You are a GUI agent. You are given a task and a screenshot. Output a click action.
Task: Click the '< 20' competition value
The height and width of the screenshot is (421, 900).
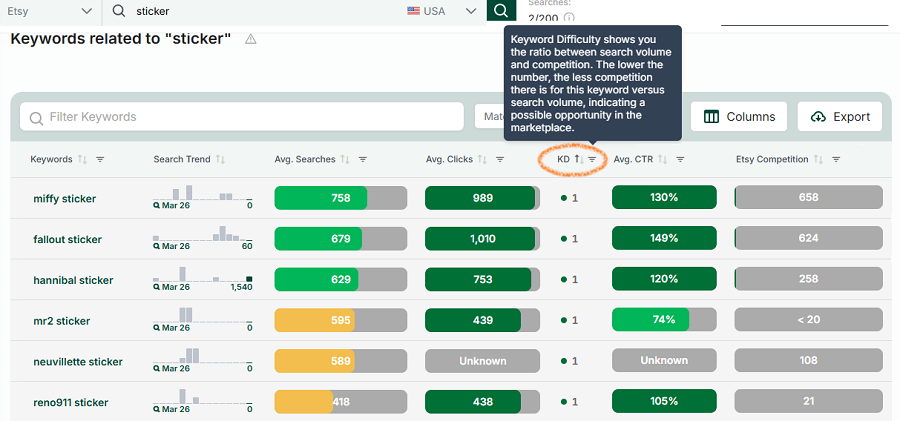(x=808, y=319)
